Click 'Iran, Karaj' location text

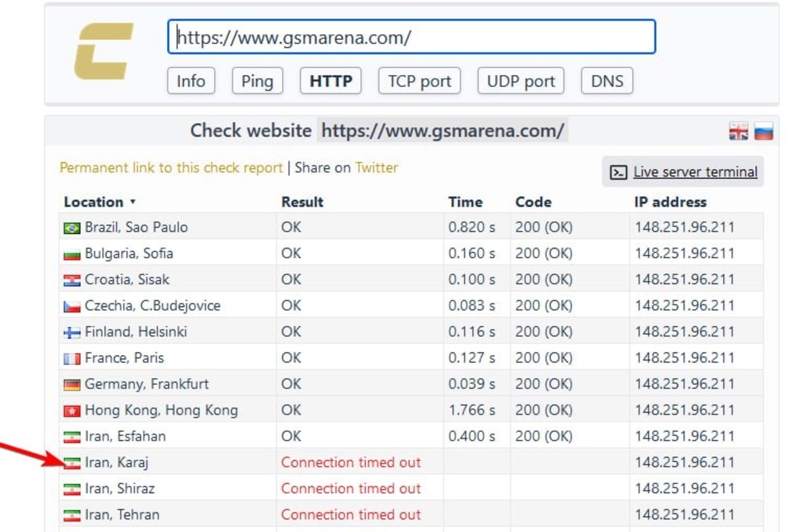pyautogui.click(x=116, y=462)
